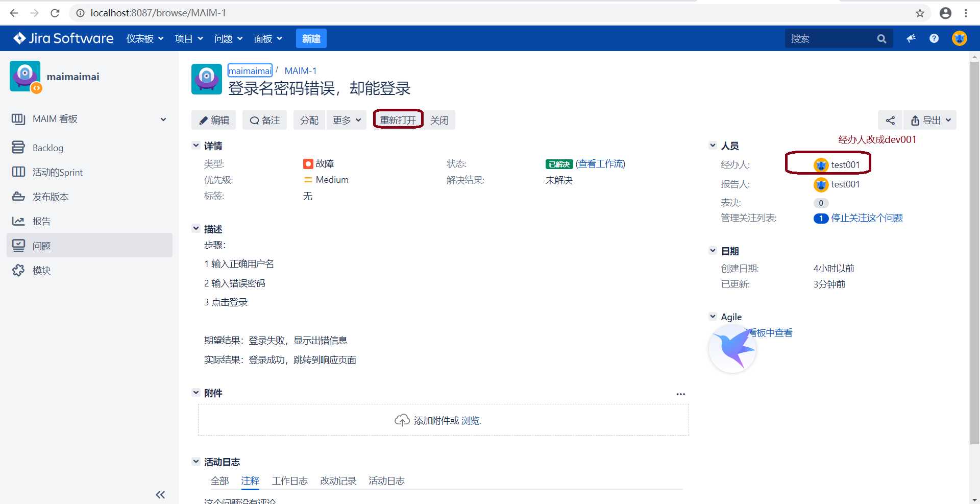The width and height of the screenshot is (980, 504).
Task: Open Chrome three-dot menu
Action: (x=966, y=13)
